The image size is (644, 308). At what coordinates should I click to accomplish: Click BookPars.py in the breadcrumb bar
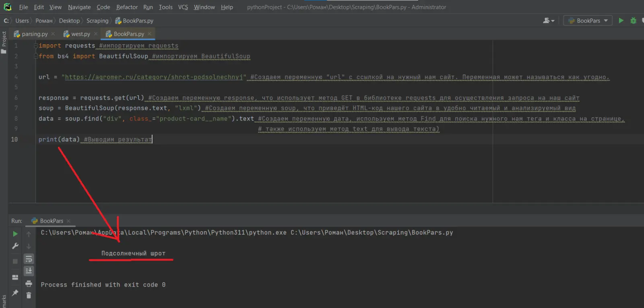click(x=134, y=21)
